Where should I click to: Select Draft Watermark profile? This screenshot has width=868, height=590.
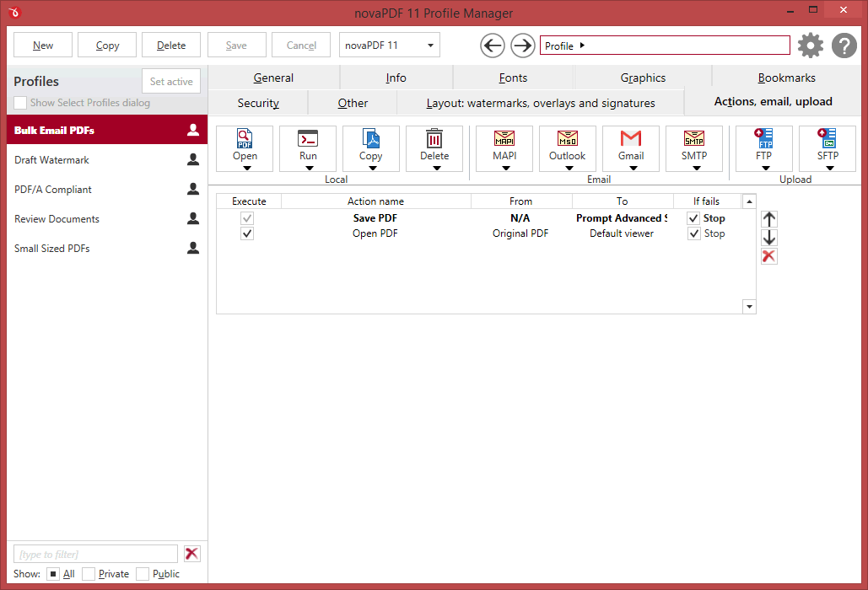click(x=107, y=160)
